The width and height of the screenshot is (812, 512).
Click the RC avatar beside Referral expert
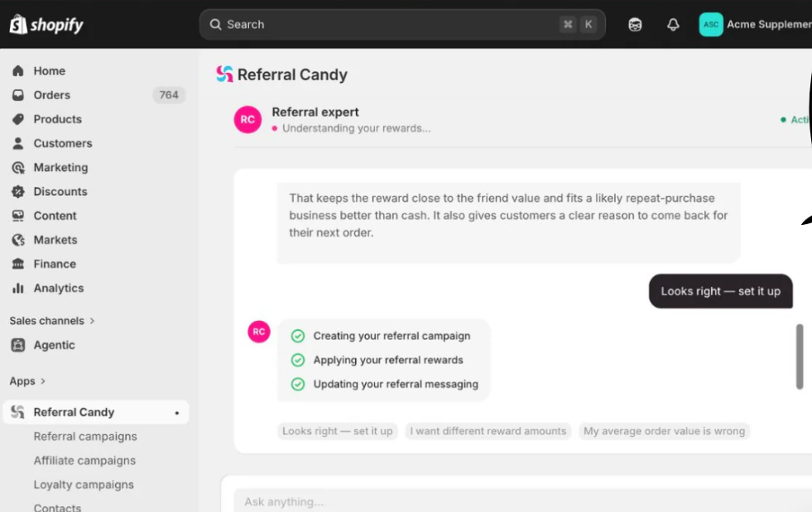tap(247, 120)
